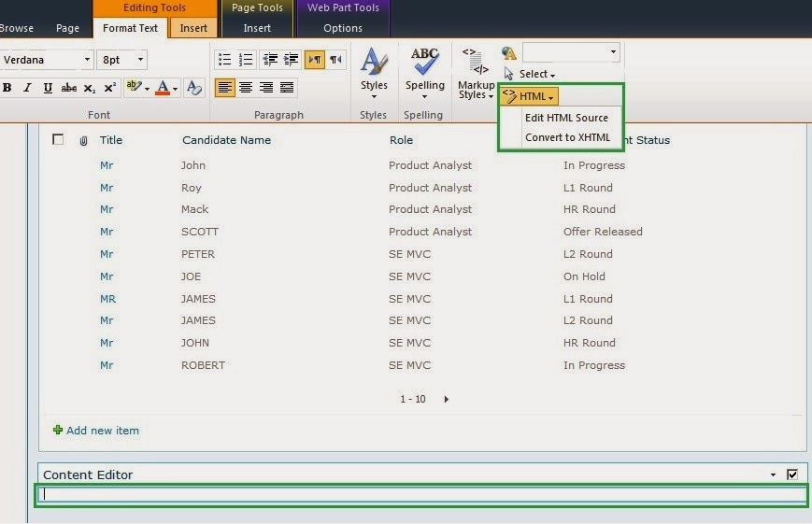
Task: Expand the font name Verdana dropdown
Action: pos(87,60)
